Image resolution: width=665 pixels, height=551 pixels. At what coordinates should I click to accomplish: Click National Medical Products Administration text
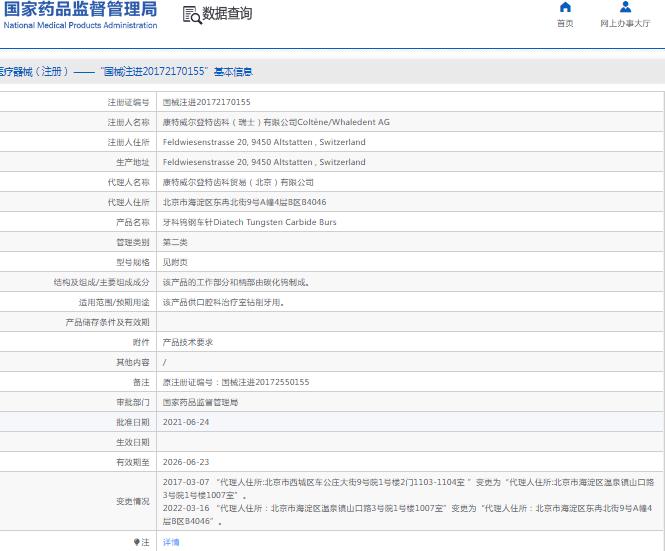coord(81,25)
